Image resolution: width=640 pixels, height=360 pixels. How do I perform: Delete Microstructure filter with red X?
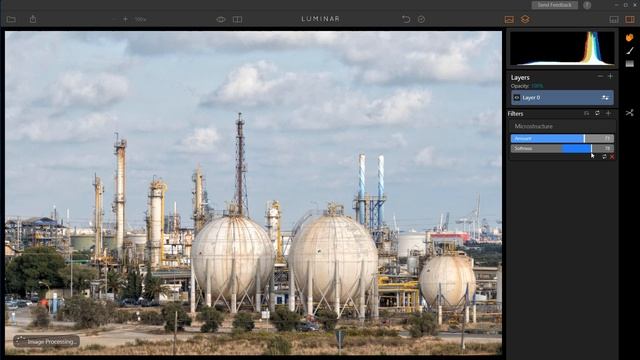[612, 157]
